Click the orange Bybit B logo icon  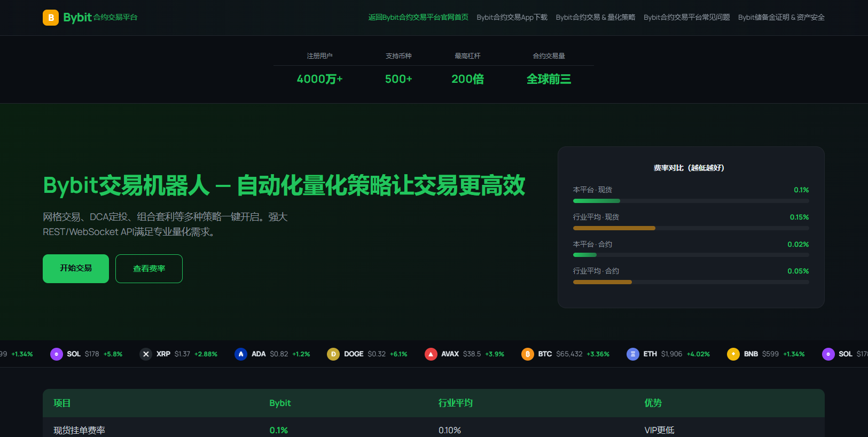[x=51, y=18]
